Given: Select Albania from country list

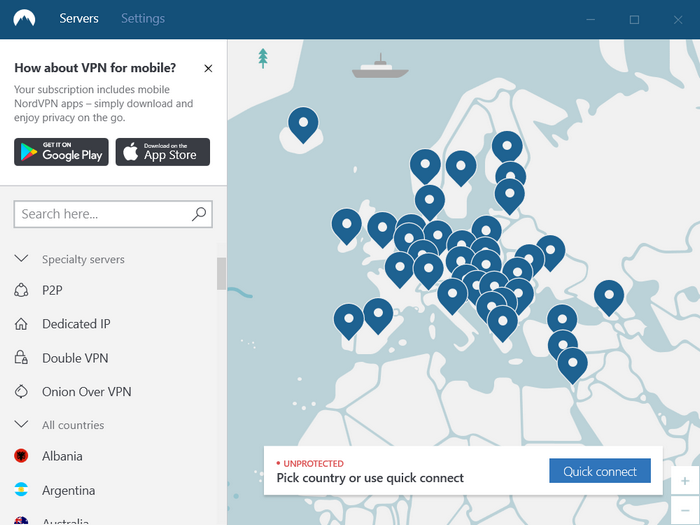Looking at the screenshot, I should click(62, 456).
